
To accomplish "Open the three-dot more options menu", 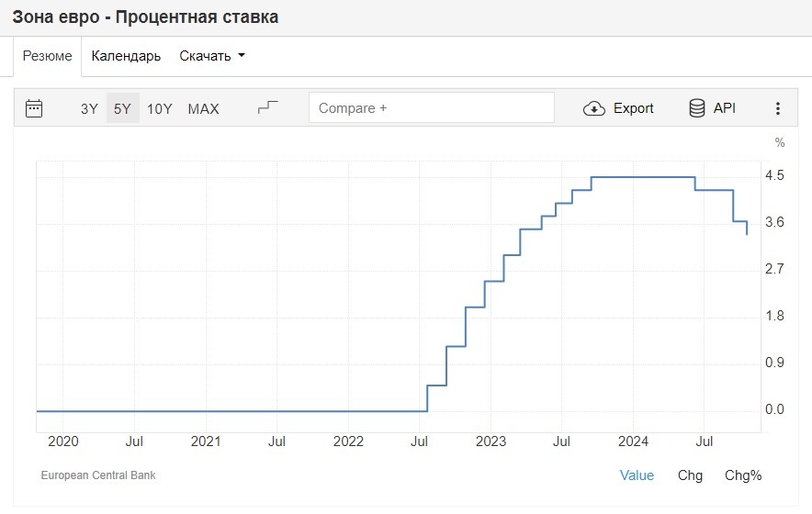I will pos(777,108).
